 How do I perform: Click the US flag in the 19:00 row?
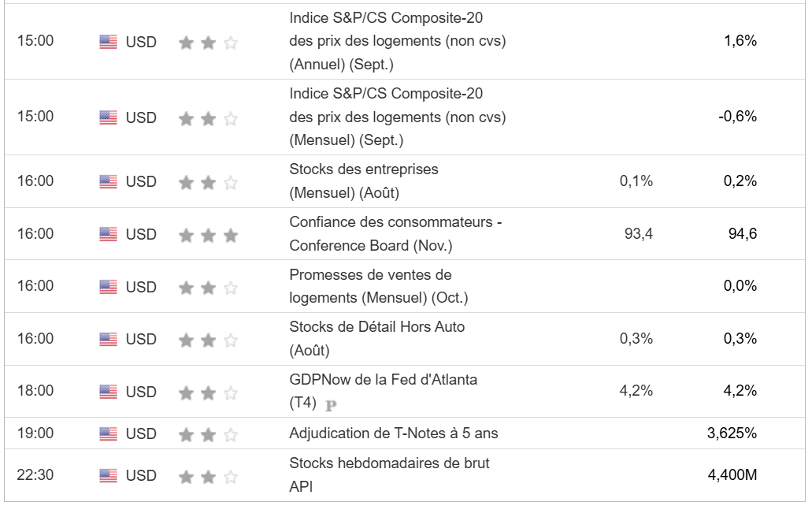pos(109,433)
